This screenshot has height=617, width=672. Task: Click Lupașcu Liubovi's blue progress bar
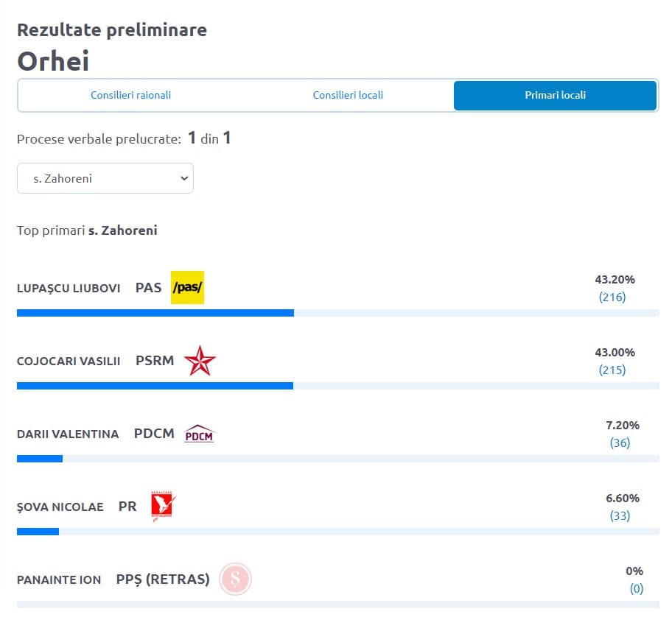(155, 313)
